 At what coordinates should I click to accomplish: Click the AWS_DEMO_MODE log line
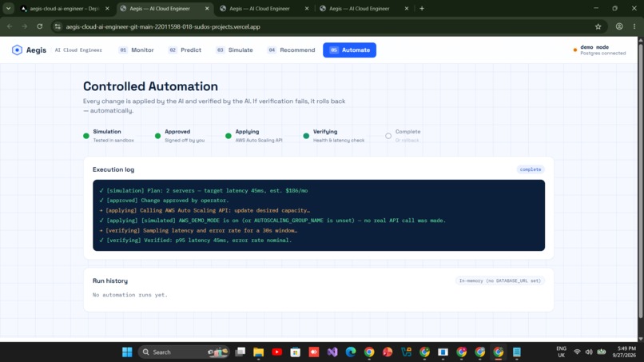point(272,221)
